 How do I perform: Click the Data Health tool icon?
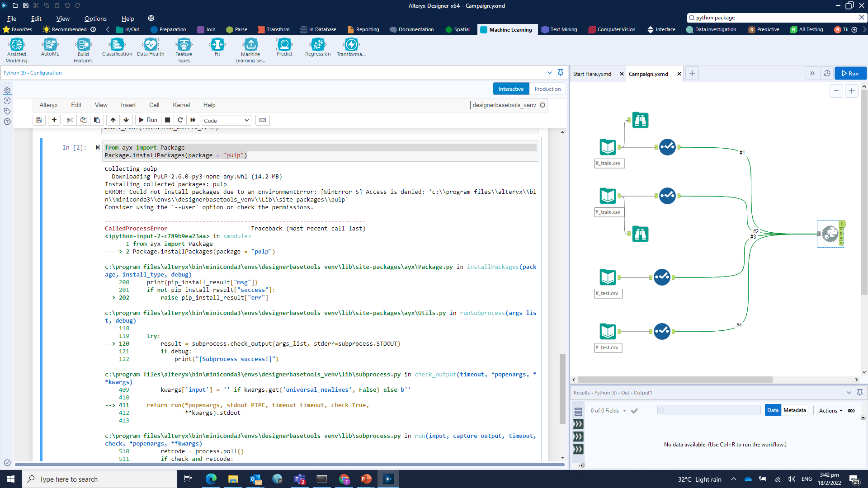[x=151, y=45]
